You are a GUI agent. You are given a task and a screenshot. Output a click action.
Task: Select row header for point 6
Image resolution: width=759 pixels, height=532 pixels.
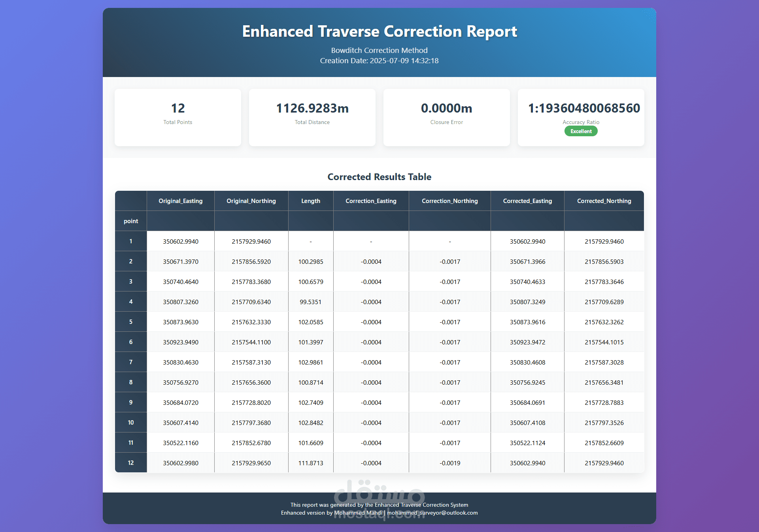point(131,342)
